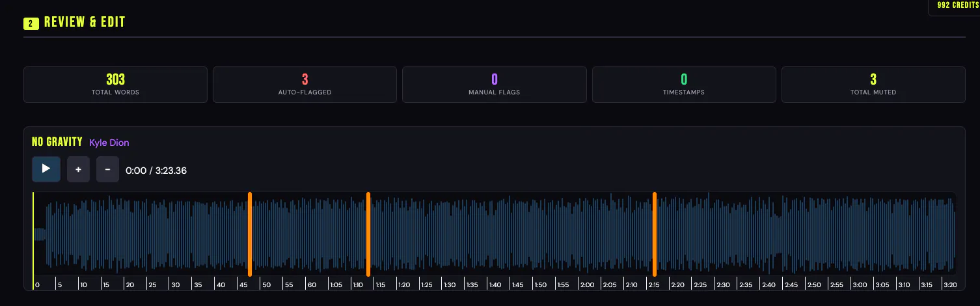Click the step 2 badge beside Review & Edit
Viewport: 980px width, 306px height.
[x=31, y=24]
